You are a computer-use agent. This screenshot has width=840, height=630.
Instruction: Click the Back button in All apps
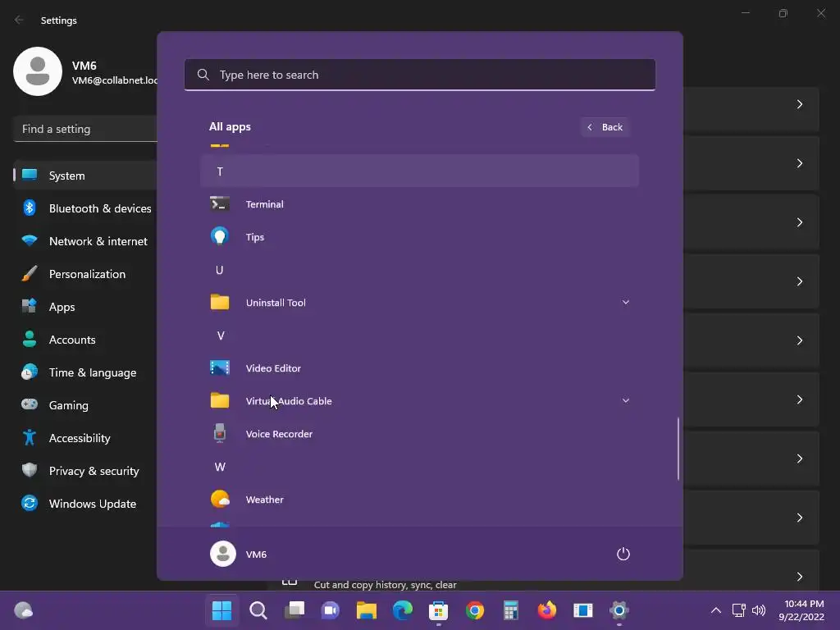pos(605,127)
